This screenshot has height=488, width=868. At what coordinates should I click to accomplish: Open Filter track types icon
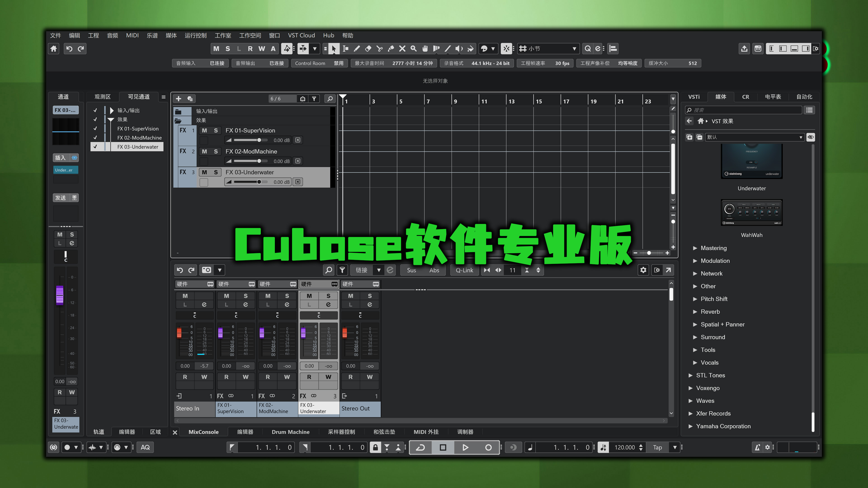[x=314, y=98]
